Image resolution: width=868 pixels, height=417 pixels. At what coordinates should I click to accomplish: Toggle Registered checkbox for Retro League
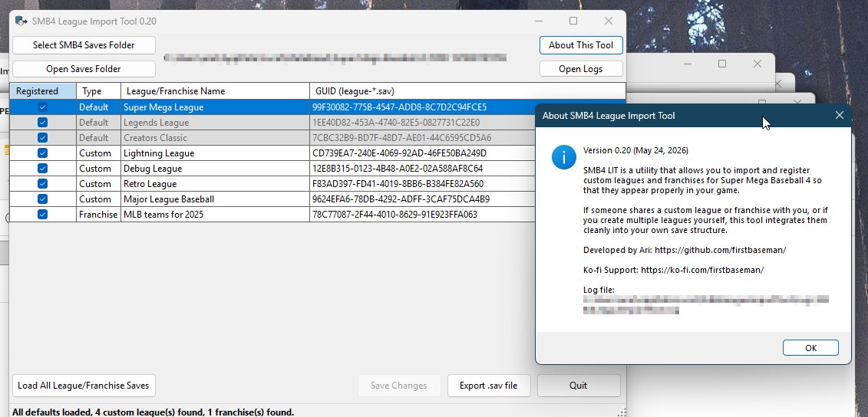pyautogui.click(x=43, y=184)
